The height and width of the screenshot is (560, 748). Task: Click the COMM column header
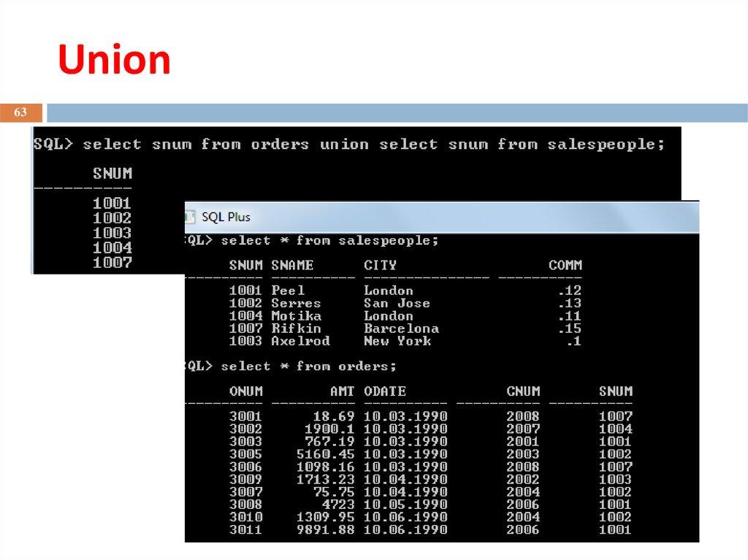(x=565, y=265)
